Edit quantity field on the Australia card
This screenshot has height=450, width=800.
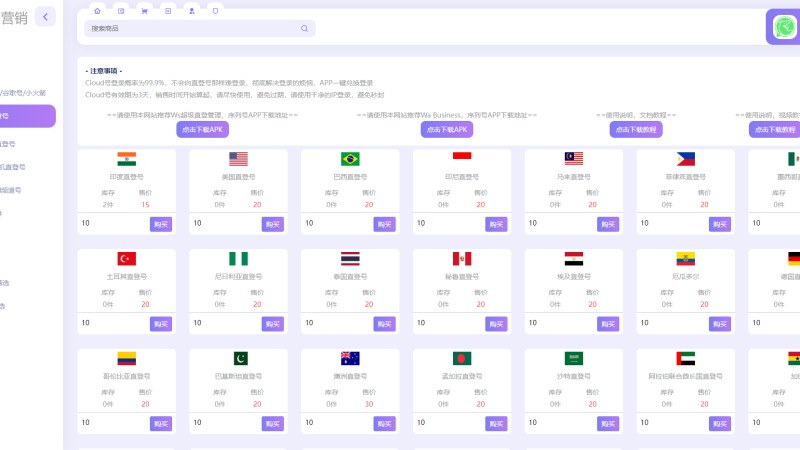[x=337, y=423]
